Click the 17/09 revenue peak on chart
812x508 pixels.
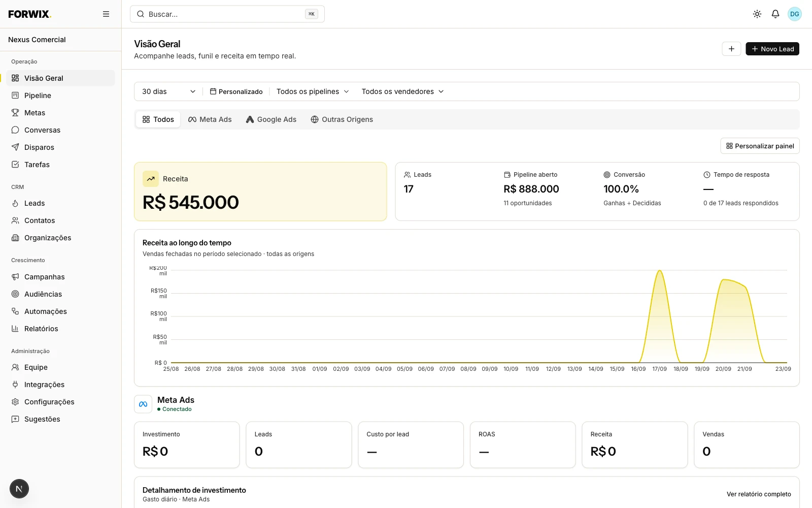(x=660, y=271)
